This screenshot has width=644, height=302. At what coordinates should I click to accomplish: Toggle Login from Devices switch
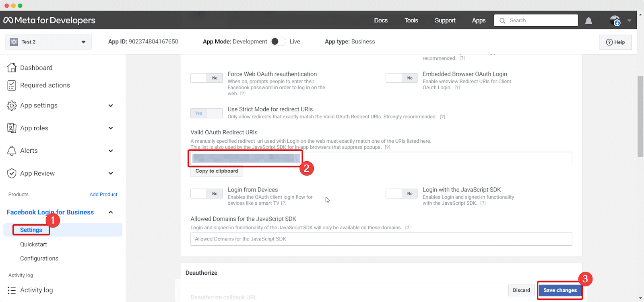206,193
